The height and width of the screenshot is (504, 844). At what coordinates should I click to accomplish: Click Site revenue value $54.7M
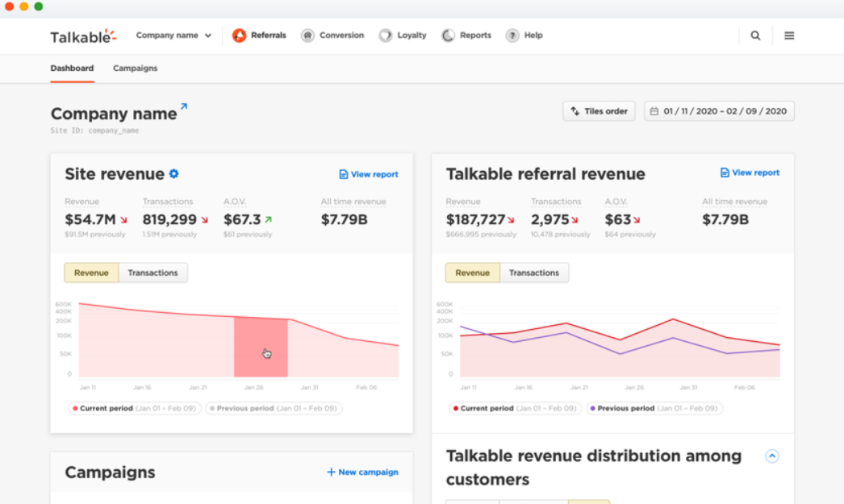(x=90, y=219)
